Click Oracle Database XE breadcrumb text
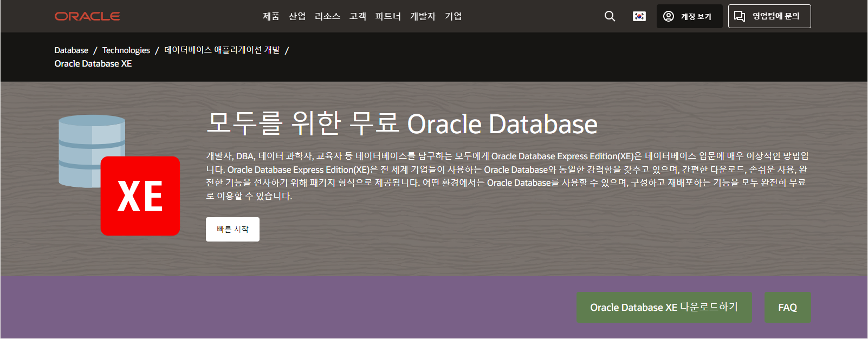The height and width of the screenshot is (339, 868). click(x=93, y=64)
